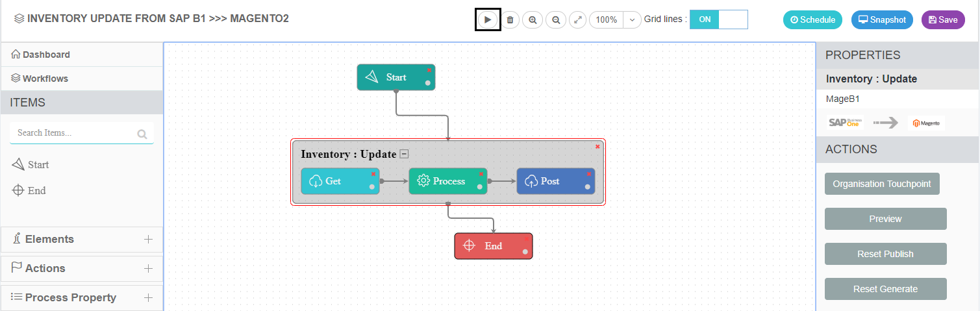Click the trash delete icon in toolbar
Image resolution: width=980 pixels, height=311 pixels.
510,20
